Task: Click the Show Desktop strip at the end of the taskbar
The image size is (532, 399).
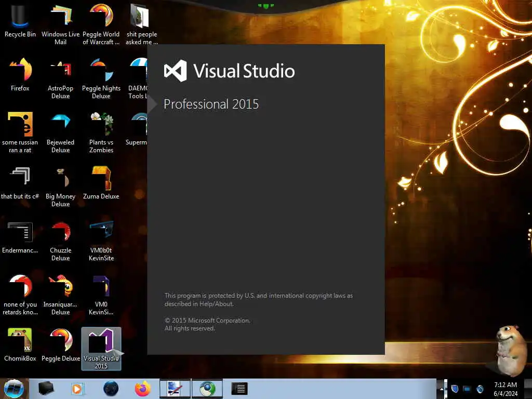Action: tap(527, 389)
